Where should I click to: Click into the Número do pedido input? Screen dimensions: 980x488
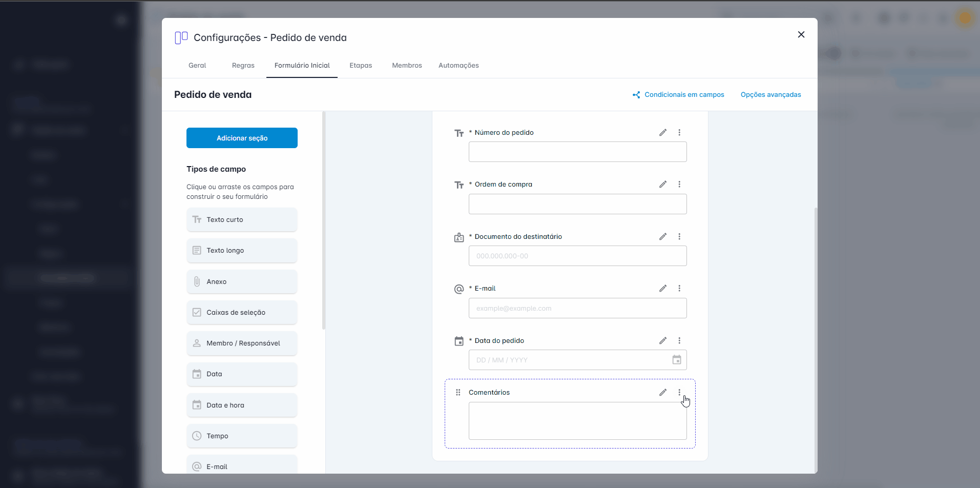577,152
